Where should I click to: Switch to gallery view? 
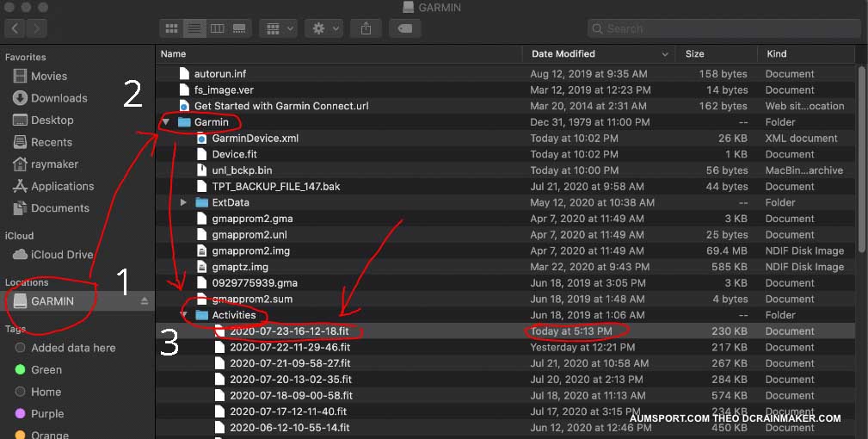(x=240, y=28)
